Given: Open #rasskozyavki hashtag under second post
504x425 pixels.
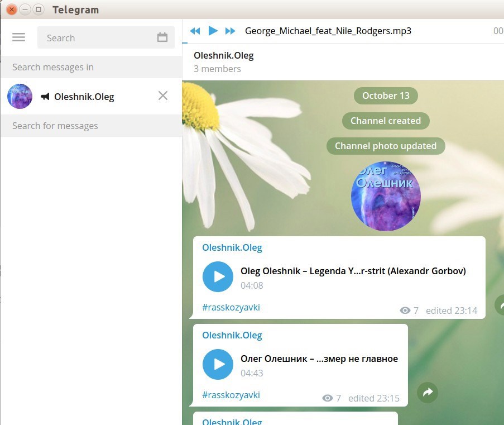Looking at the screenshot, I should (231, 395).
